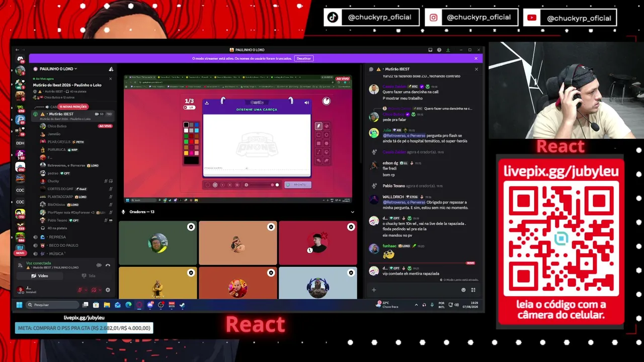The image size is (644, 362).
Task: Click Desativar to disable streamer mode
Action: [304, 58]
